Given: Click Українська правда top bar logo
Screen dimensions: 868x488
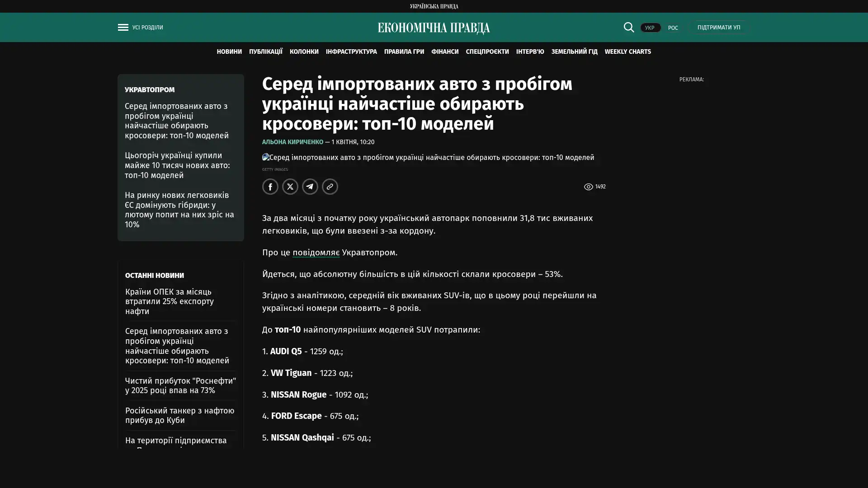Looking at the screenshot, I should point(434,6).
